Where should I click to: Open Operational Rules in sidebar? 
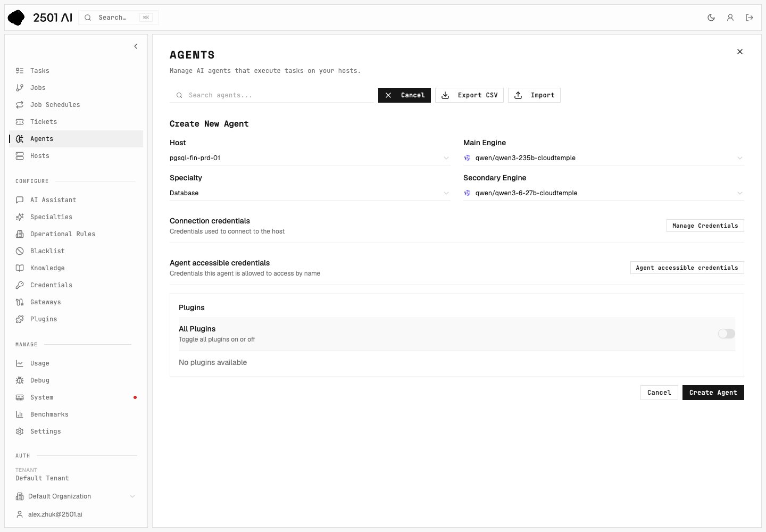(76, 234)
